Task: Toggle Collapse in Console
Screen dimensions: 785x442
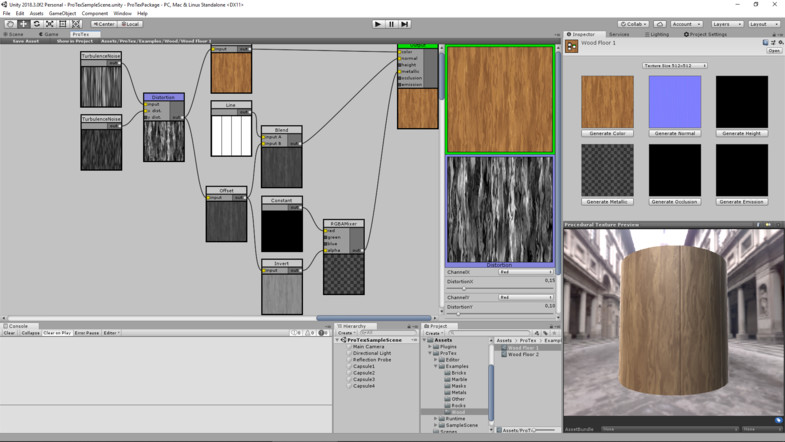Action: (30, 332)
